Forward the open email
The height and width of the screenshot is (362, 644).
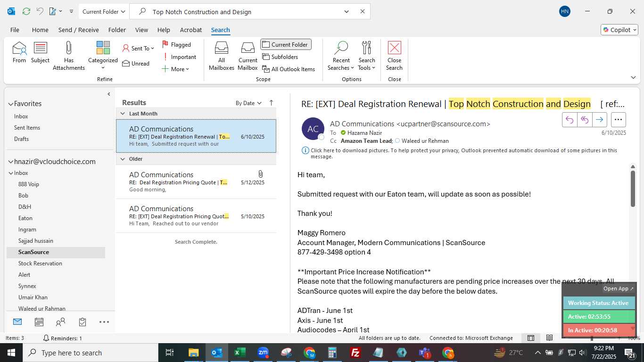tap(599, 120)
